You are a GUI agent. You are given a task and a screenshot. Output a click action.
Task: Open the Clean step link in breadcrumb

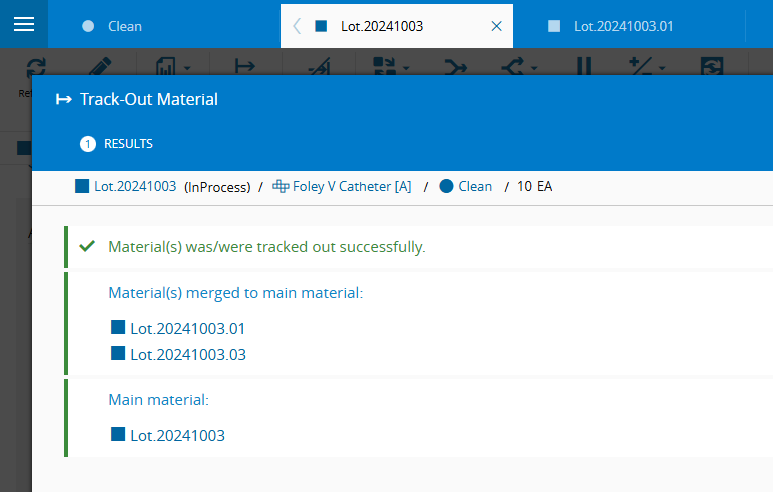click(475, 186)
